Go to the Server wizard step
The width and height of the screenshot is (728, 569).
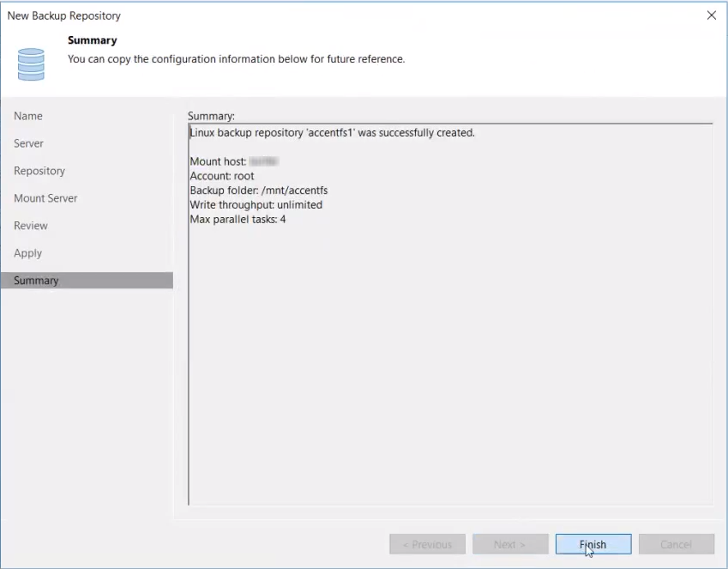coord(28,143)
